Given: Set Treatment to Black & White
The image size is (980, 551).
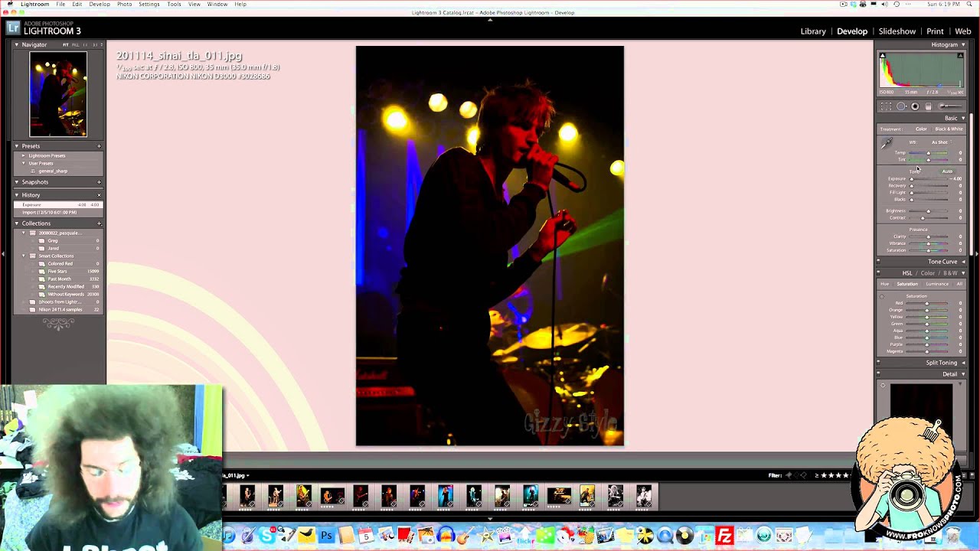Looking at the screenshot, I should [949, 129].
